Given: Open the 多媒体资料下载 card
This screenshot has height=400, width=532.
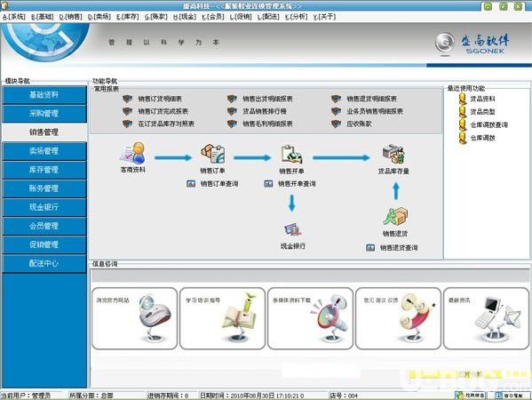Looking at the screenshot, I should [x=310, y=318].
